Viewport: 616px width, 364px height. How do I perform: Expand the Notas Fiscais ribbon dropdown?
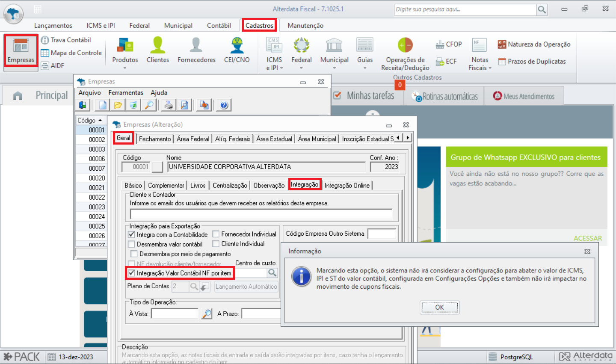(480, 54)
